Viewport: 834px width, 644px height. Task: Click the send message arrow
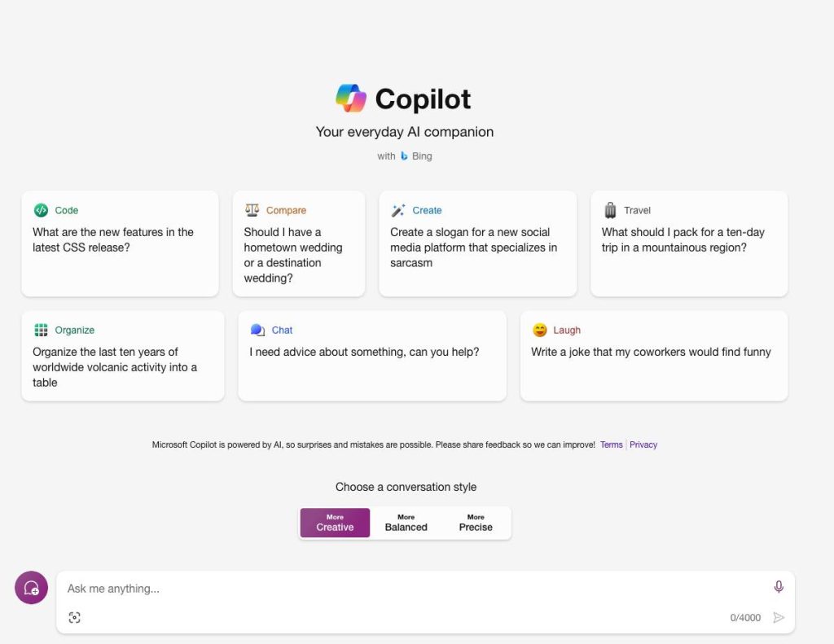tap(779, 617)
